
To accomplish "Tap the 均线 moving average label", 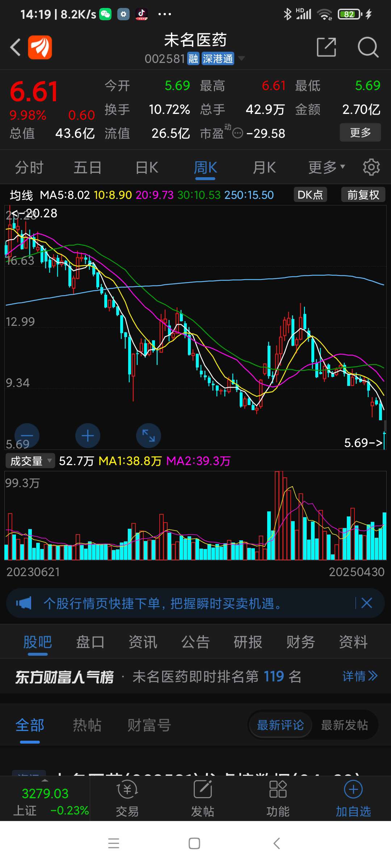I will 21,195.
